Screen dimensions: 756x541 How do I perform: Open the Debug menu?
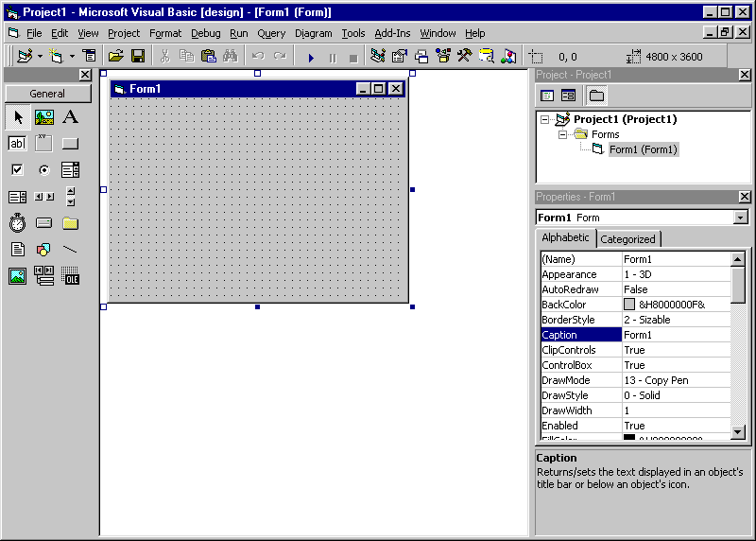[206, 33]
